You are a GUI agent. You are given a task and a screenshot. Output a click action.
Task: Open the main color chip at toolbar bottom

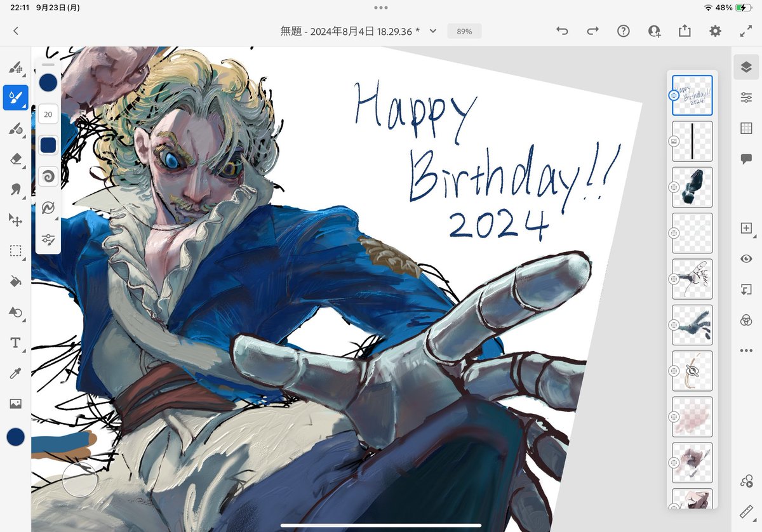15,437
